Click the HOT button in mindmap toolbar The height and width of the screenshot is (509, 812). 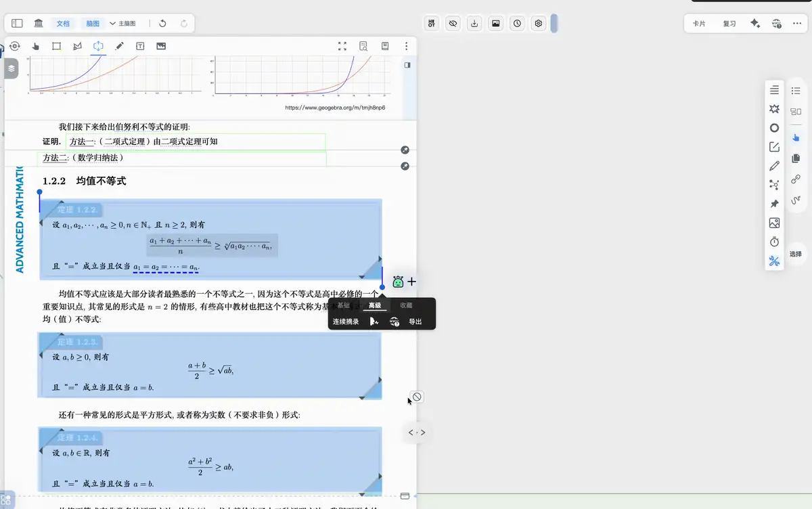[432, 23]
